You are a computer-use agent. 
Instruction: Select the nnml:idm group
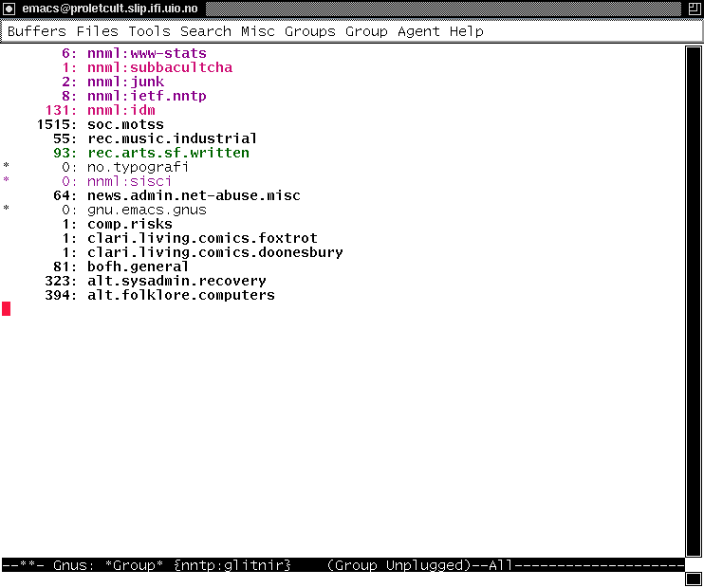point(121,110)
